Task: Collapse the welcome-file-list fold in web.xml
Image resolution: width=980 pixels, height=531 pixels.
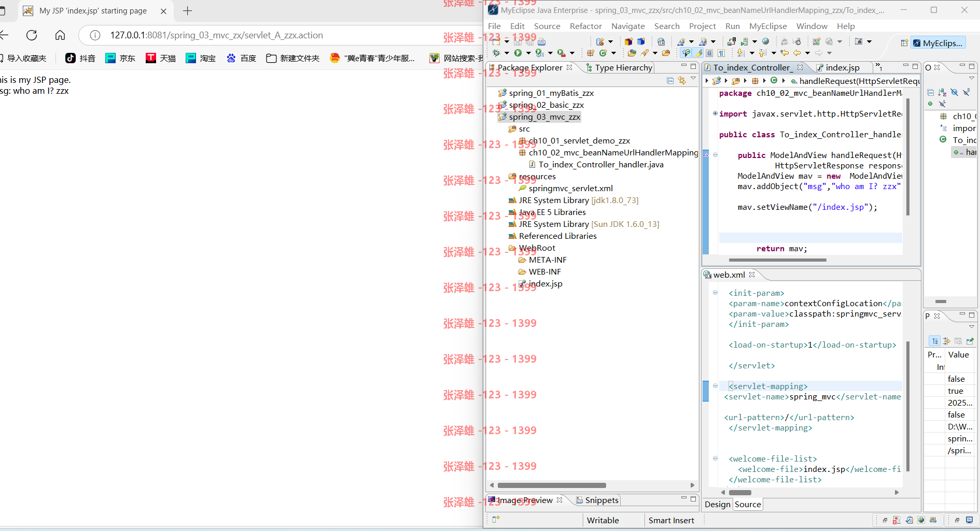Action: [x=715, y=458]
